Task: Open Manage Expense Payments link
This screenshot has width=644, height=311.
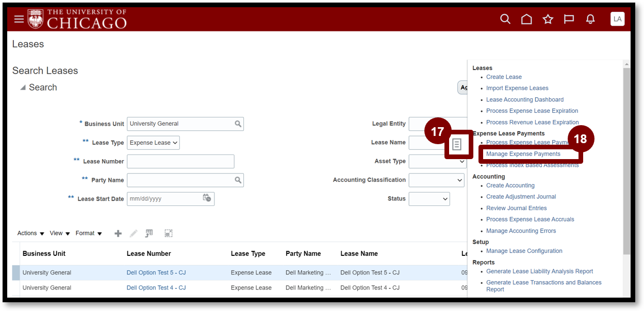Action: pos(523,154)
